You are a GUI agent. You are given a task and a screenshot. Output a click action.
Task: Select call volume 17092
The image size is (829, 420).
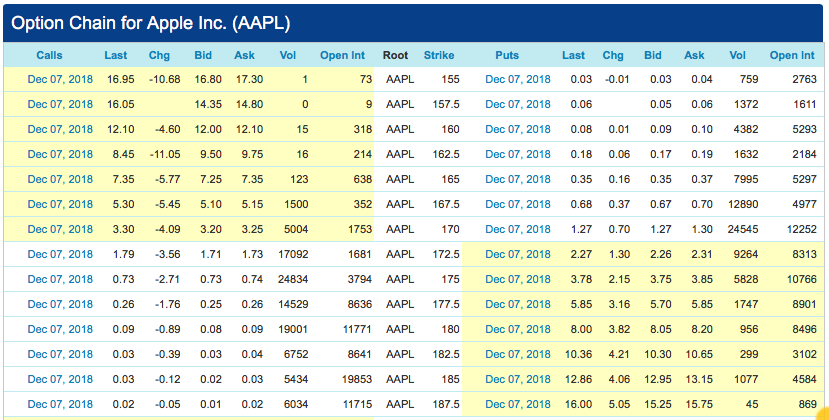293,254
